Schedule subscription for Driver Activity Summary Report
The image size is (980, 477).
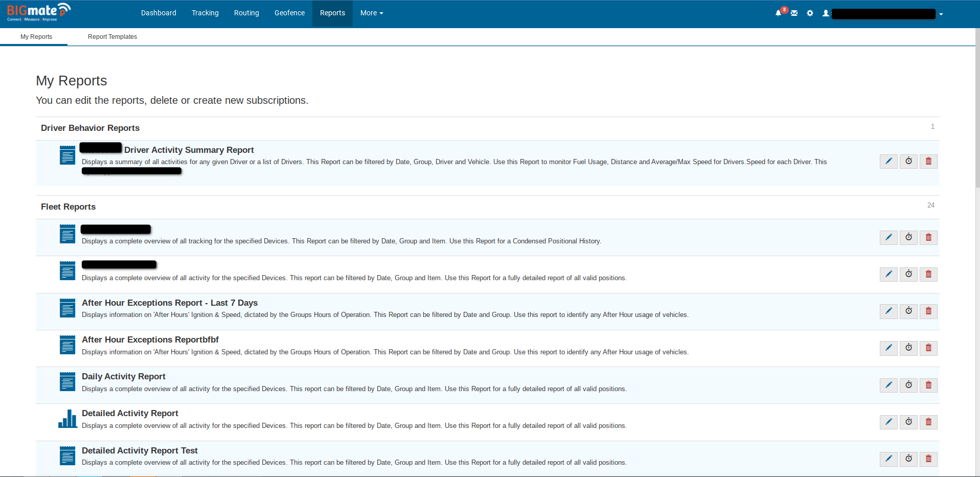(908, 162)
